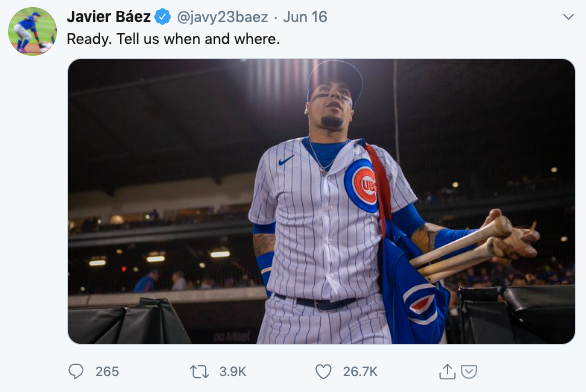Click the Nike swoosh in the photo
The width and height of the screenshot is (586, 392).
[286, 160]
